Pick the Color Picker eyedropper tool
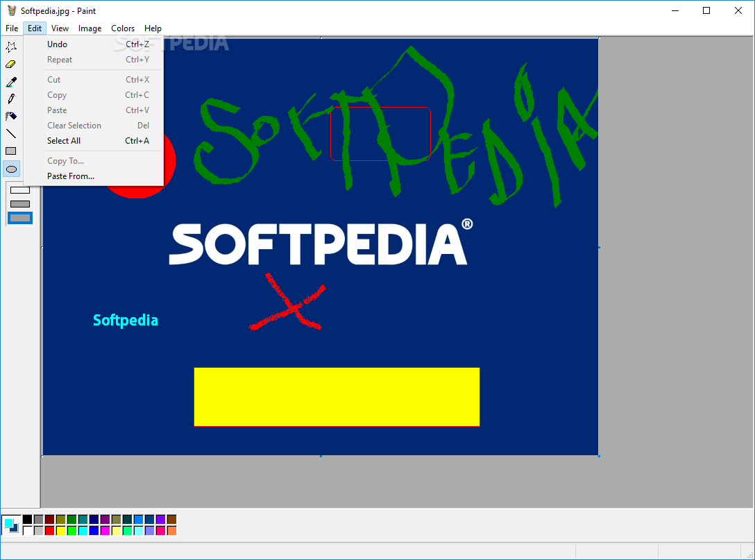Viewport: 755px width, 560px height. tap(11, 82)
